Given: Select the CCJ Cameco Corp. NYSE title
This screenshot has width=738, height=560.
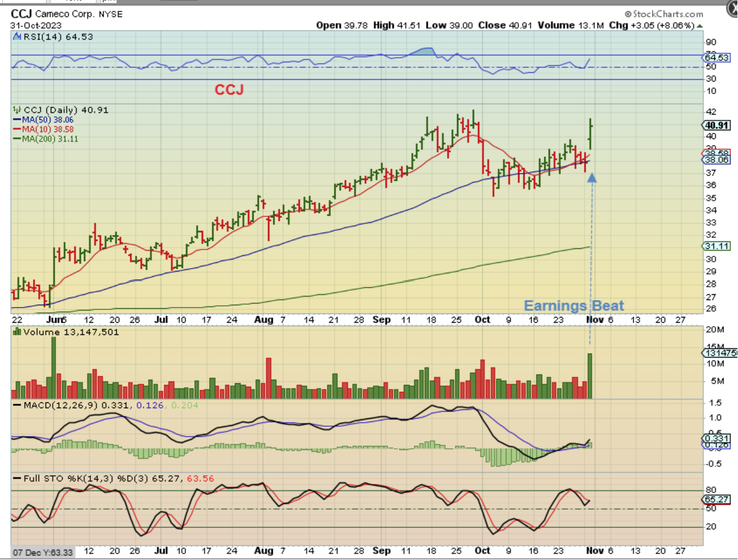Looking at the screenshot, I should (x=67, y=13).
